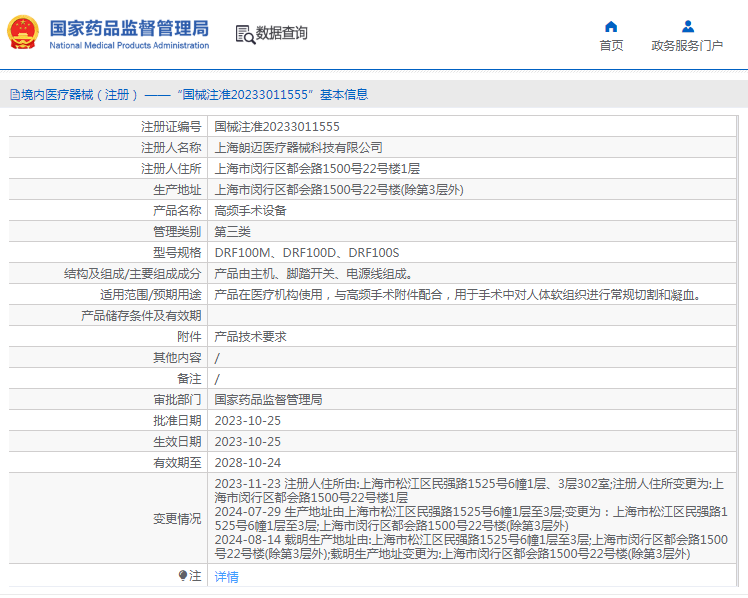
Task: Click the address 上海市闵行区都会路1500号22号楼1层
Action: pyautogui.click(x=317, y=168)
